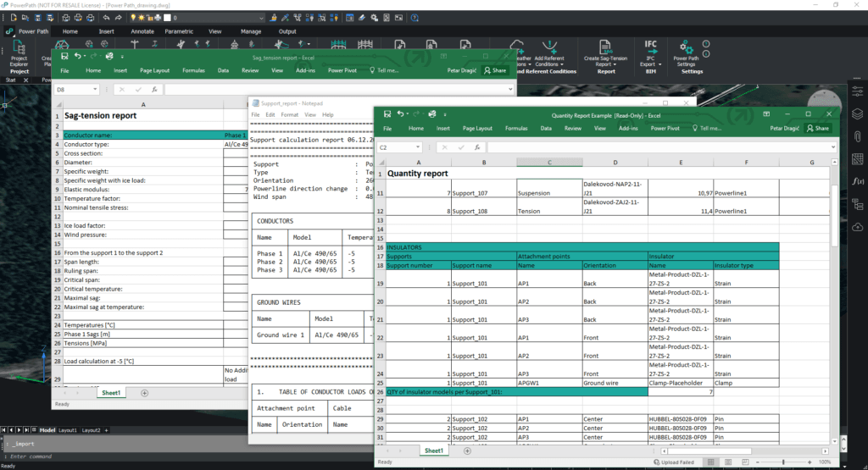
Task: Switch to Page Layout view in Quantity Report status bar
Action: point(728,462)
